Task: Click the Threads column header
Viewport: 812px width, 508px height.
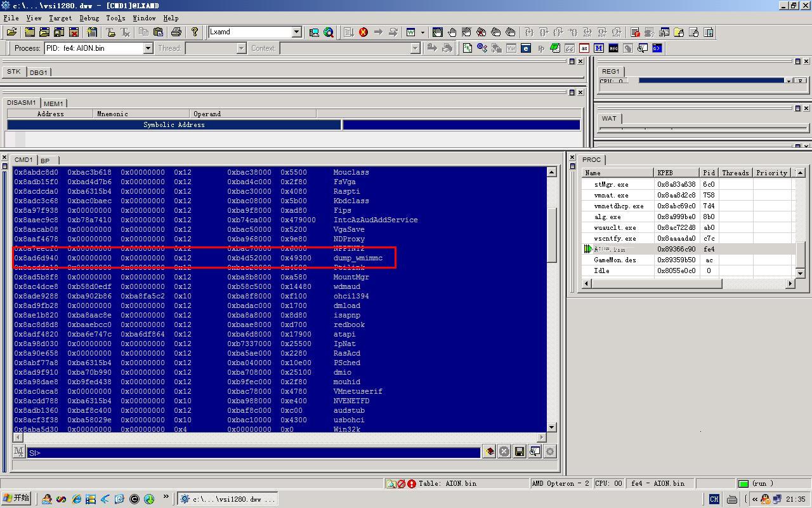Action: (735, 173)
